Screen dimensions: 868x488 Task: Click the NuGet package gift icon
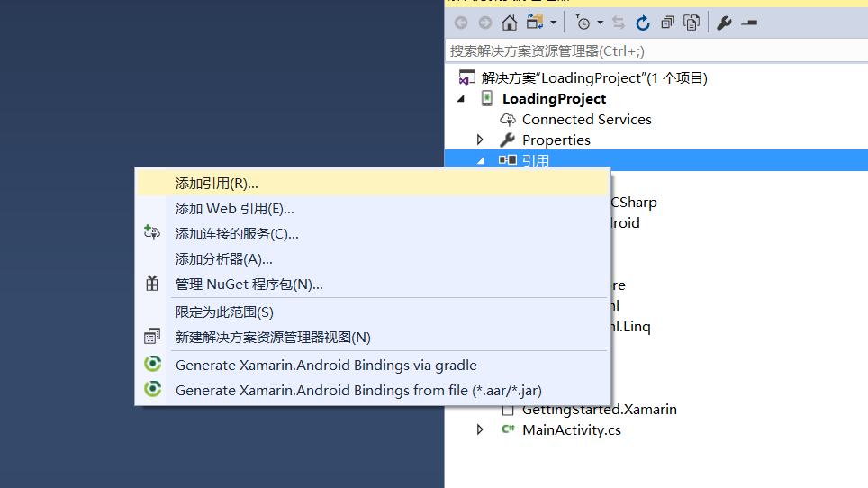pyautogui.click(x=152, y=284)
